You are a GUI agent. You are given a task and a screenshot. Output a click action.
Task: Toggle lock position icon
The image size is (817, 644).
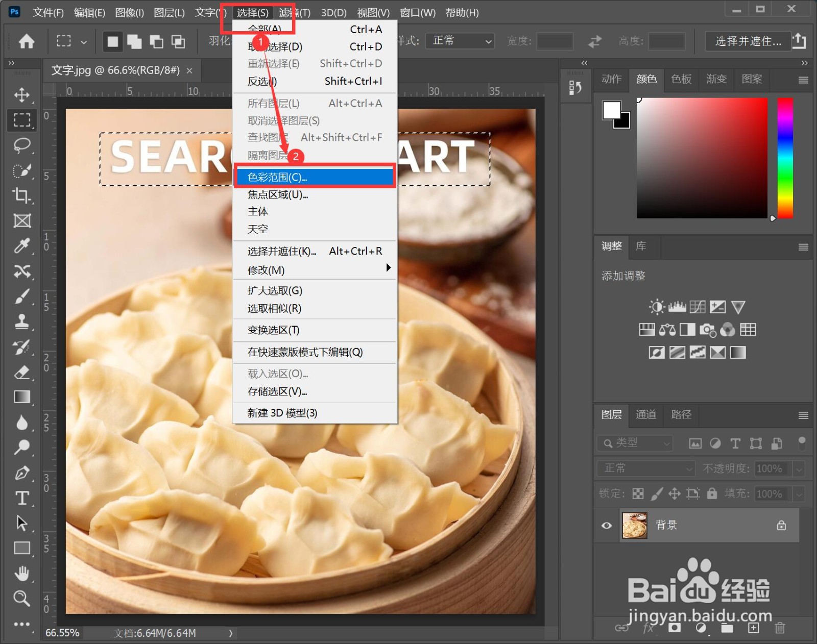tap(675, 493)
